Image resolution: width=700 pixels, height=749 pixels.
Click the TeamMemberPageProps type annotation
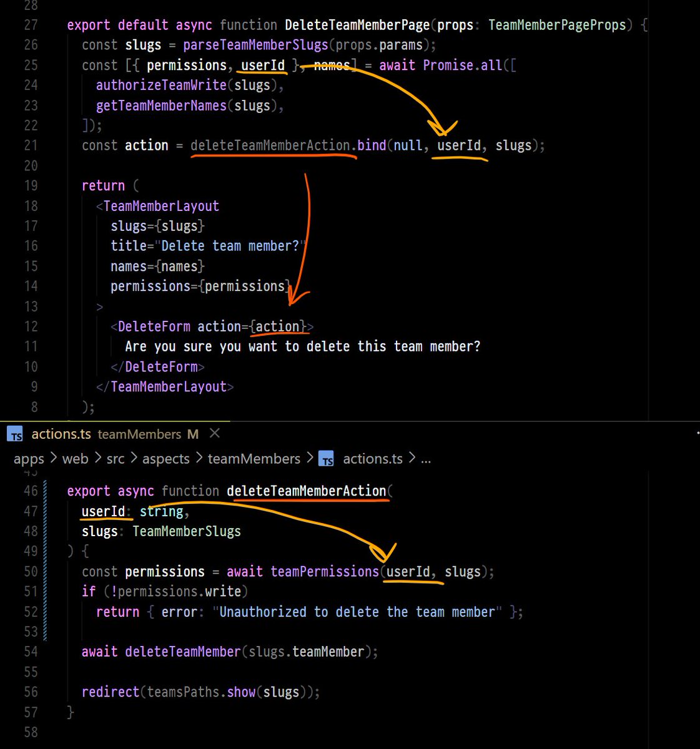[x=557, y=25]
